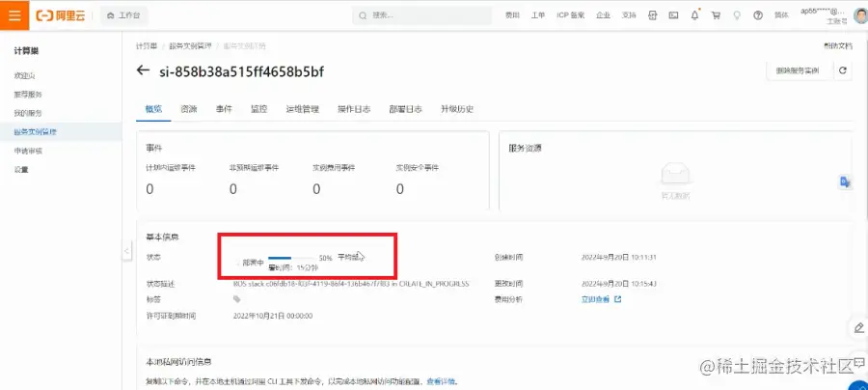Click the tag edit icon next to 标签
Viewport: 868px width, 390px height.
237,299
